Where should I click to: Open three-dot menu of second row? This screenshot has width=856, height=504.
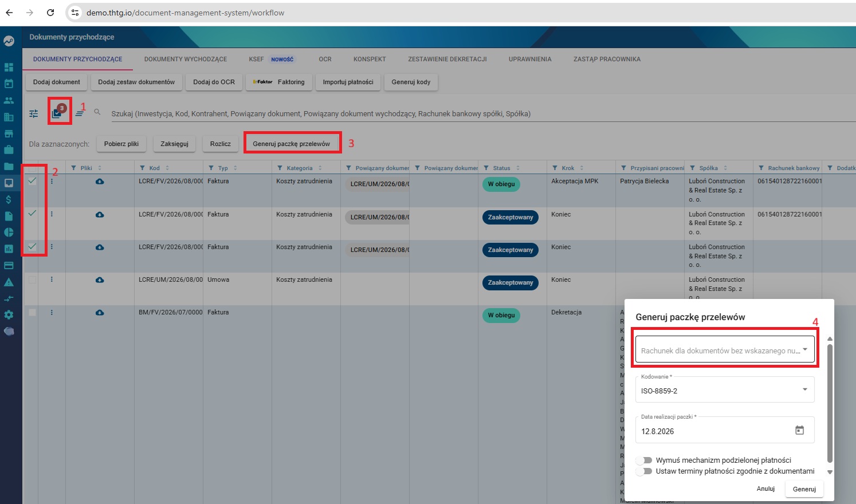click(52, 214)
